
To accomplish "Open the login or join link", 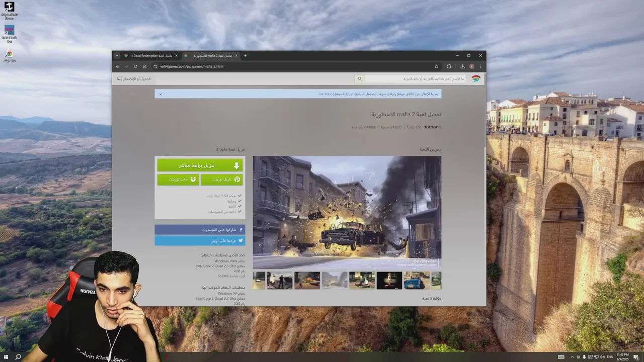I will (x=134, y=79).
